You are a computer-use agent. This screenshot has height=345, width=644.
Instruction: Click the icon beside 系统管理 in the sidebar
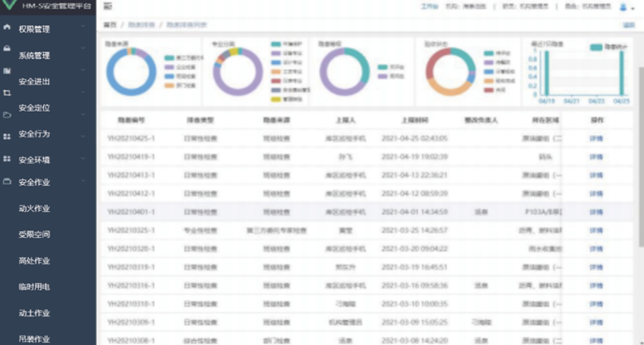tap(7, 49)
